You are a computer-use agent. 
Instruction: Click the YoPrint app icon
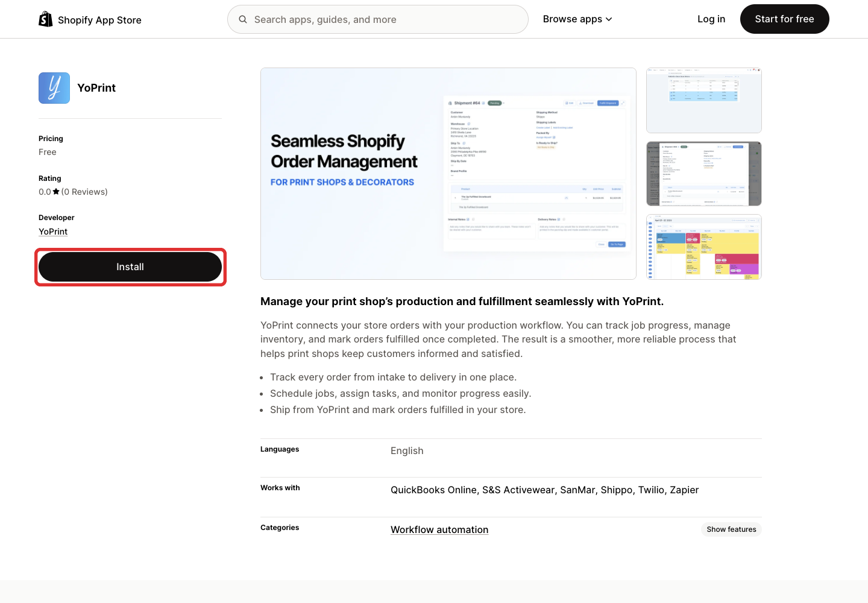(54, 88)
